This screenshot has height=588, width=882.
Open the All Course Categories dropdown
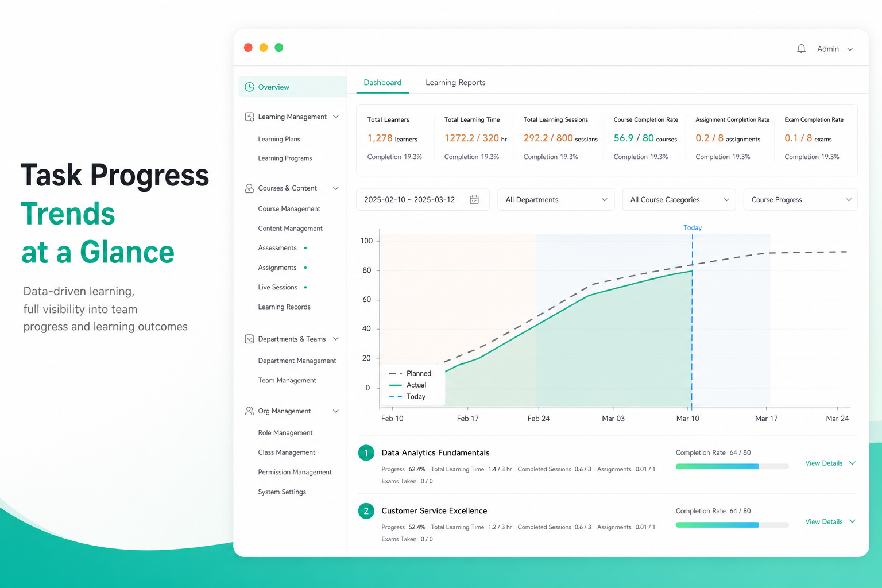[x=679, y=200]
